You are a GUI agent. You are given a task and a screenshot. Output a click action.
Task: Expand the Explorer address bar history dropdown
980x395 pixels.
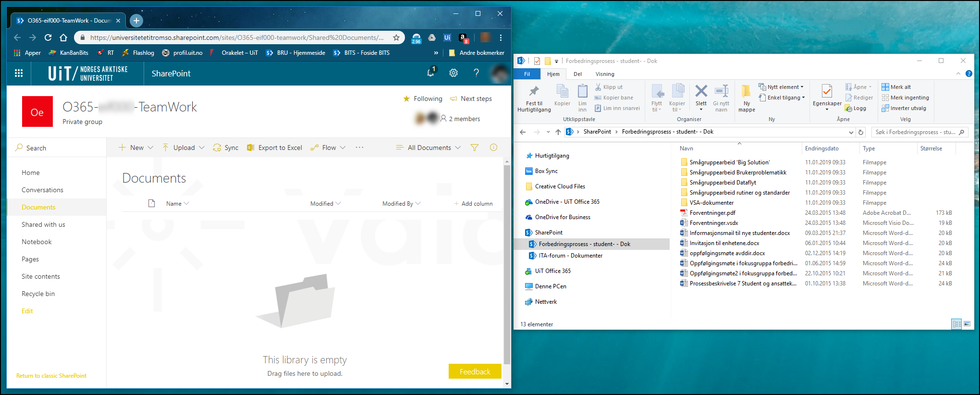pos(851,132)
